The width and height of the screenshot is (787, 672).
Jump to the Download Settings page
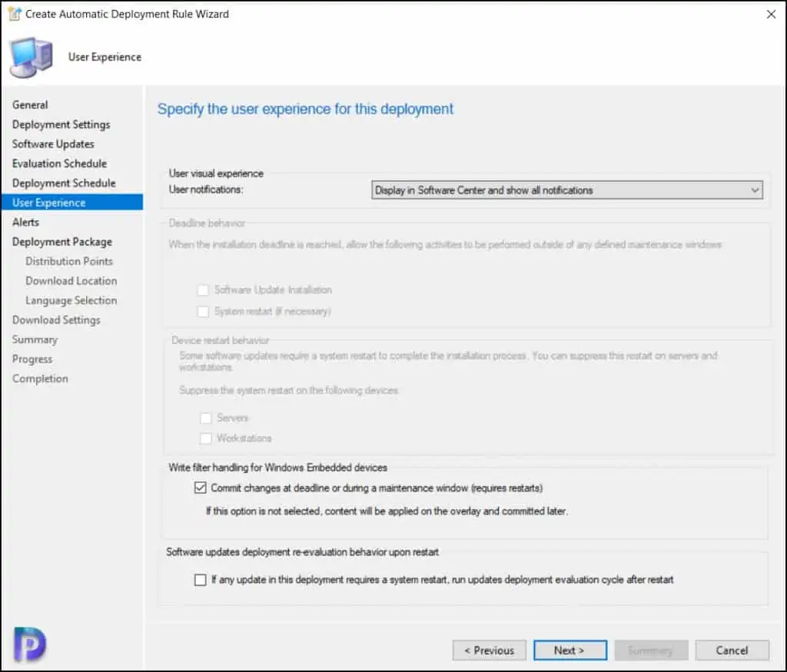click(56, 320)
